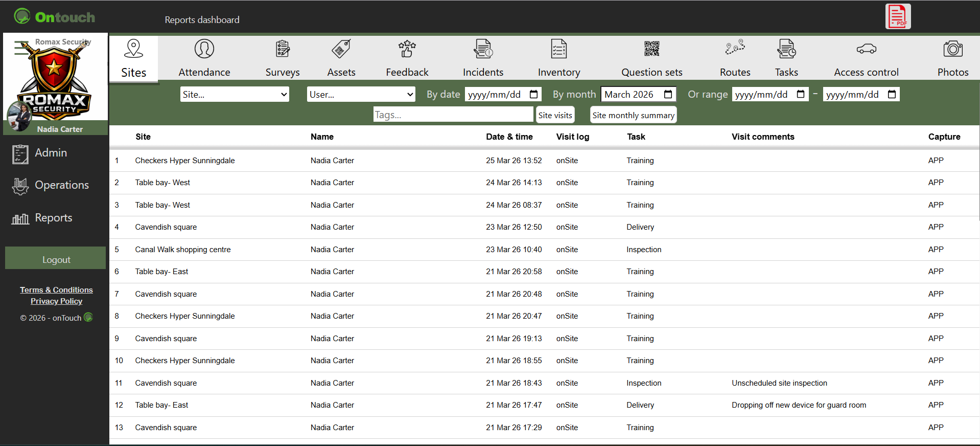Open the Attendance reports icon
The width and height of the screenshot is (980, 446).
point(204,49)
